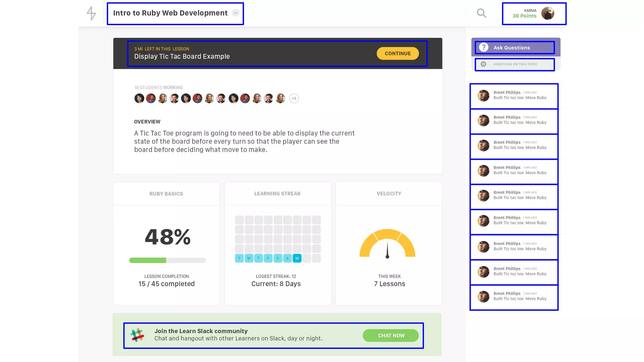This screenshot has height=362, width=644.
Task: Expand Questions on this topic section
Action: coord(515,64)
